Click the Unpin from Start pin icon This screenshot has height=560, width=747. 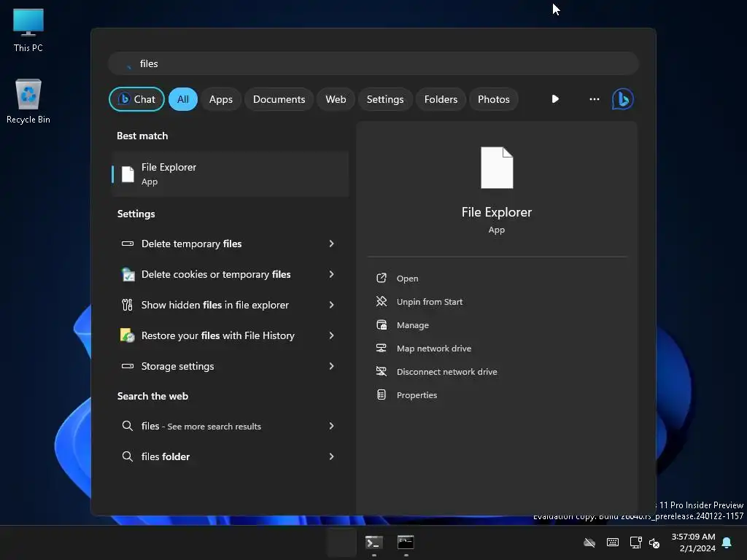[x=381, y=301]
